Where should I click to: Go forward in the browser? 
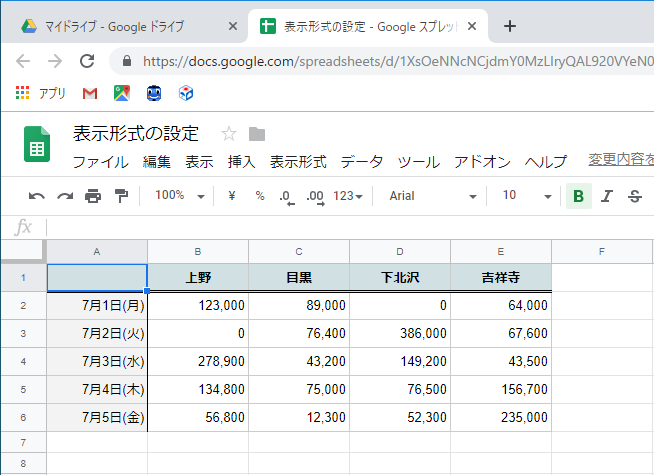55,61
